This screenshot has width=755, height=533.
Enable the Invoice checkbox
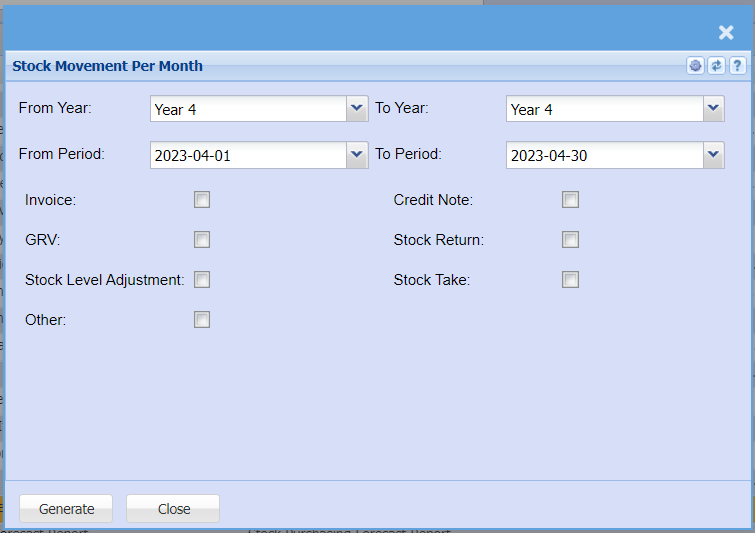202,200
